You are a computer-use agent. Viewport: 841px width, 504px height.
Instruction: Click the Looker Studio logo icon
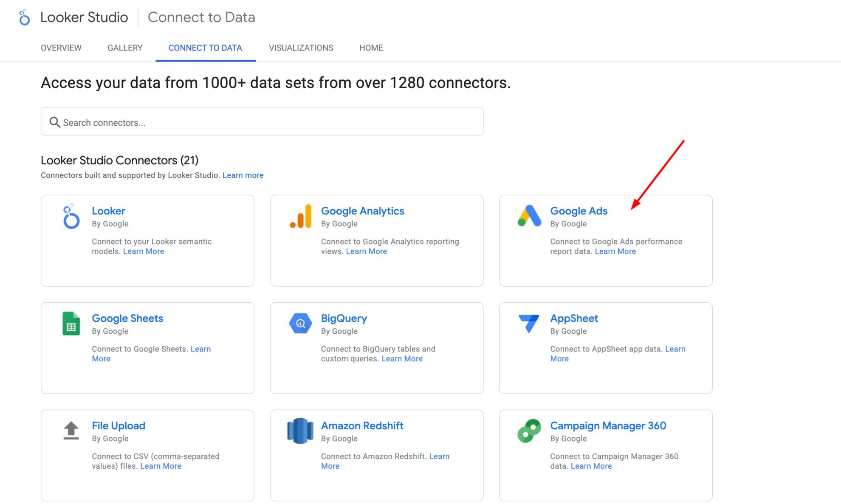24,17
